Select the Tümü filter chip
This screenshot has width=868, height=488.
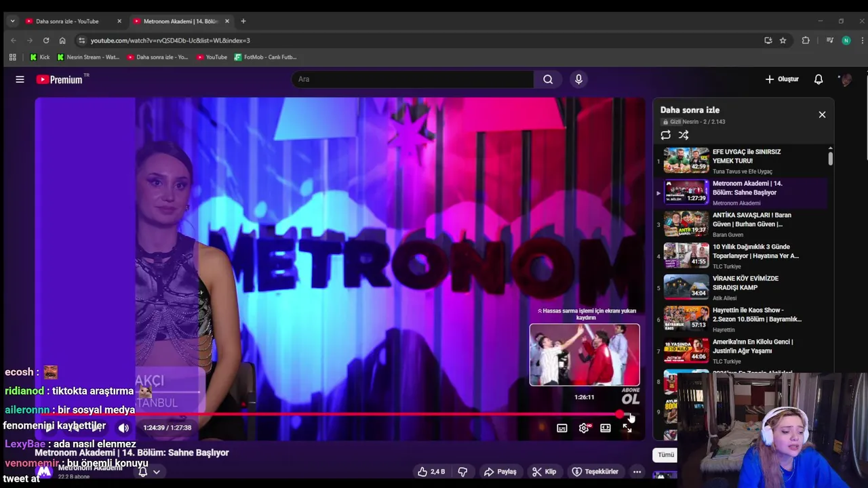point(666,455)
